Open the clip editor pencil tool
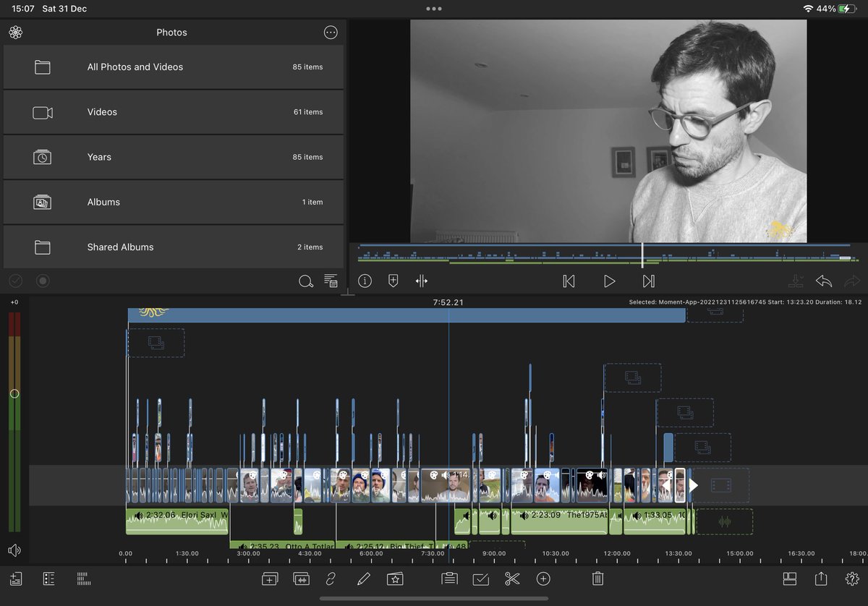868x606 pixels. [363, 579]
